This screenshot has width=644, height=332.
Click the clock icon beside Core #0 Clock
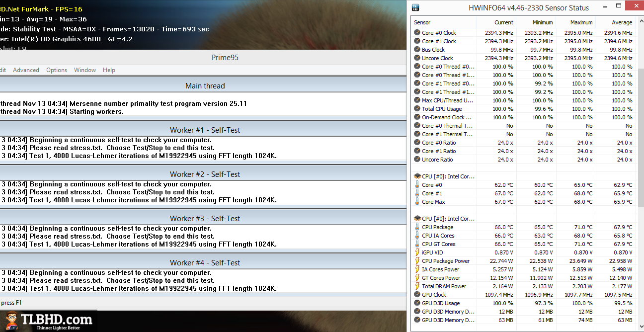click(x=417, y=33)
